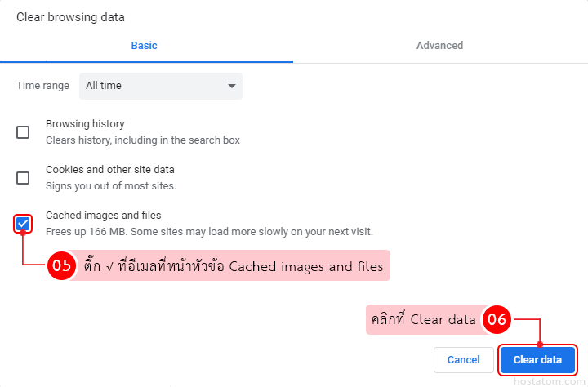
Task: Click the red 06 step badge
Action: (x=497, y=320)
